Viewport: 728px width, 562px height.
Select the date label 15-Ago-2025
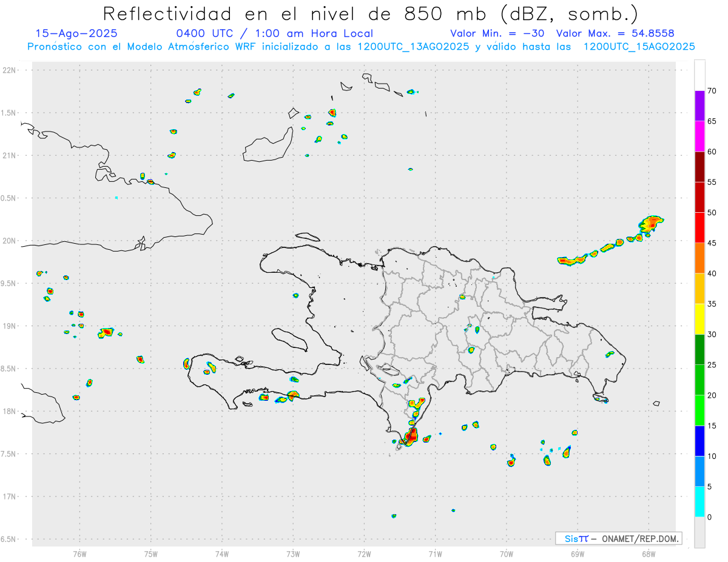[76, 34]
